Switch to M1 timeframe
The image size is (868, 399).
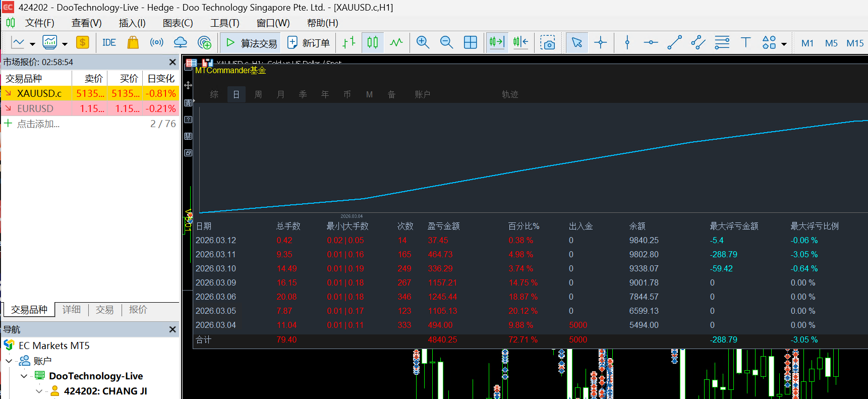tap(807, 43)
